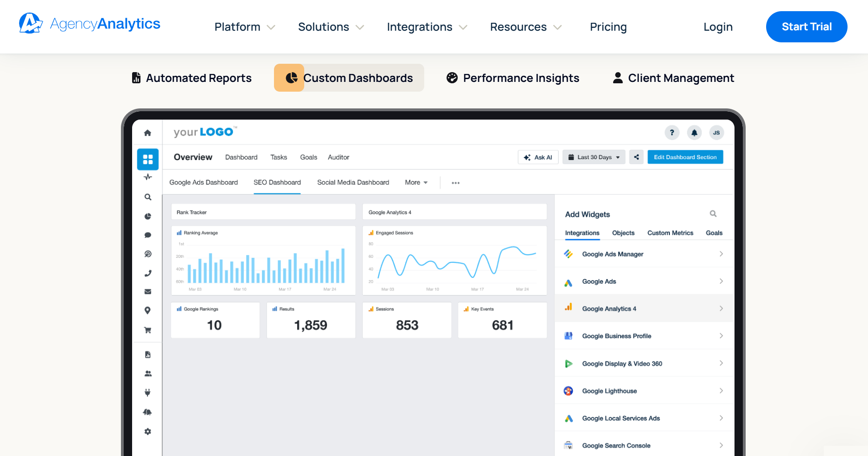Open the chat messages icon in the sidebar
The image size is (868, 456).
pyautogui.click(x=147, y=235)
